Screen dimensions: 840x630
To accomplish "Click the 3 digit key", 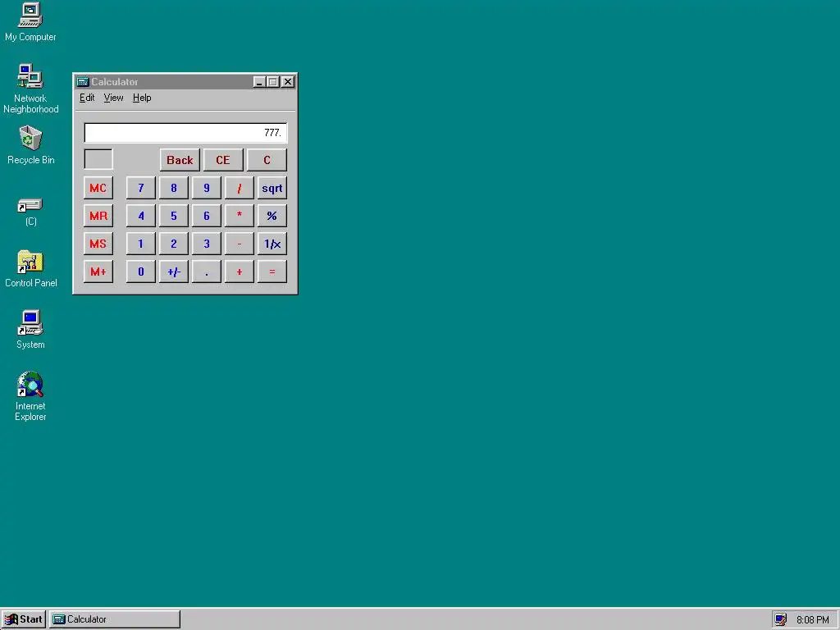I will pos(206,244).
